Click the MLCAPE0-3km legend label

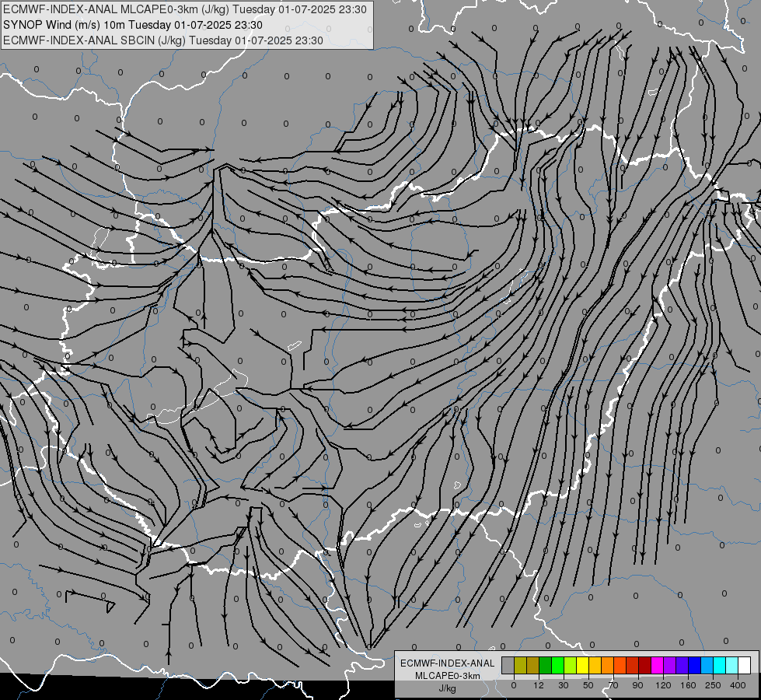click(x=448, y=676)
